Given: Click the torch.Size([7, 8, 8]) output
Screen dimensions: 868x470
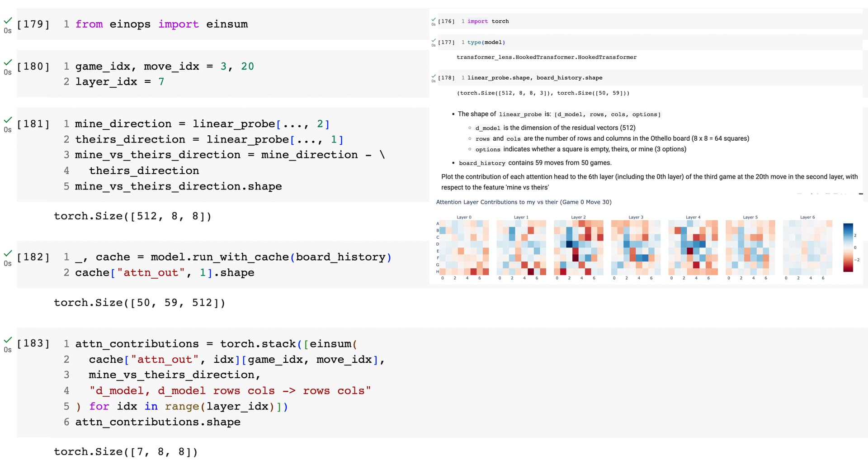Looking at the screenshot, I should (x=126, y=451).
